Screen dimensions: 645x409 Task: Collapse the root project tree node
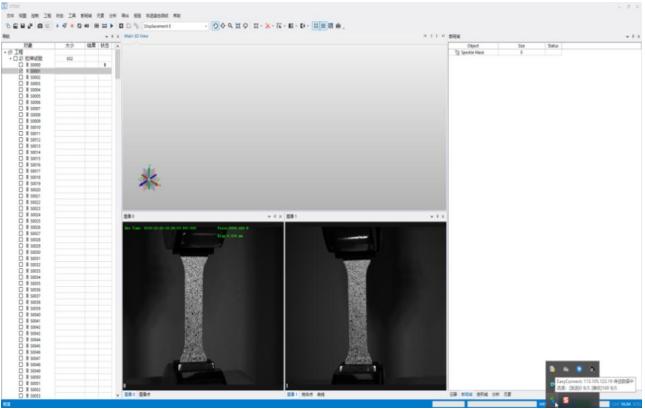[6, 52]
